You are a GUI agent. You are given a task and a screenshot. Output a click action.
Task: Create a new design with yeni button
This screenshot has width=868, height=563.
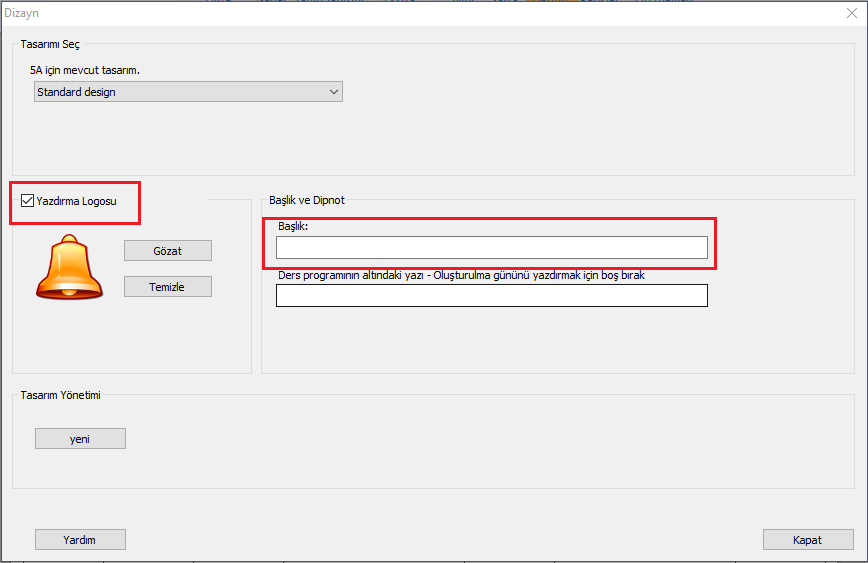[80, 438]
